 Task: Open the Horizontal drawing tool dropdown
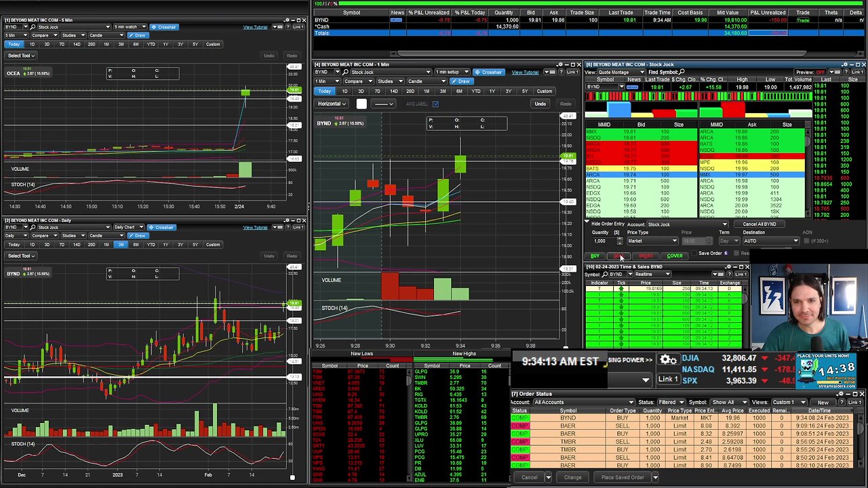(332, 104)
